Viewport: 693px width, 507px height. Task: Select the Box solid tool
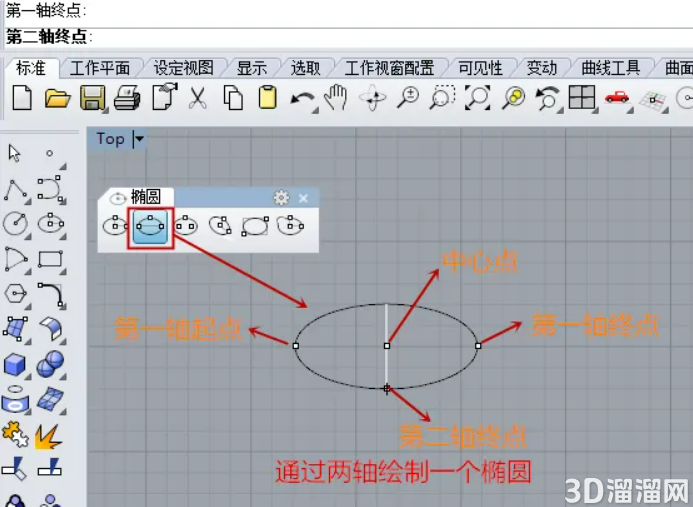(x=15, y=365)
